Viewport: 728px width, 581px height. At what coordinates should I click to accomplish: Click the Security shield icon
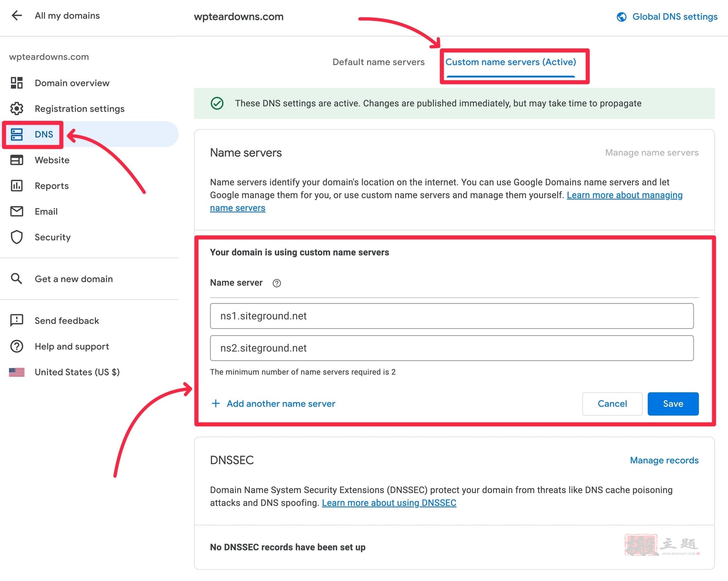pyautogui.click(x=17, y=237)
